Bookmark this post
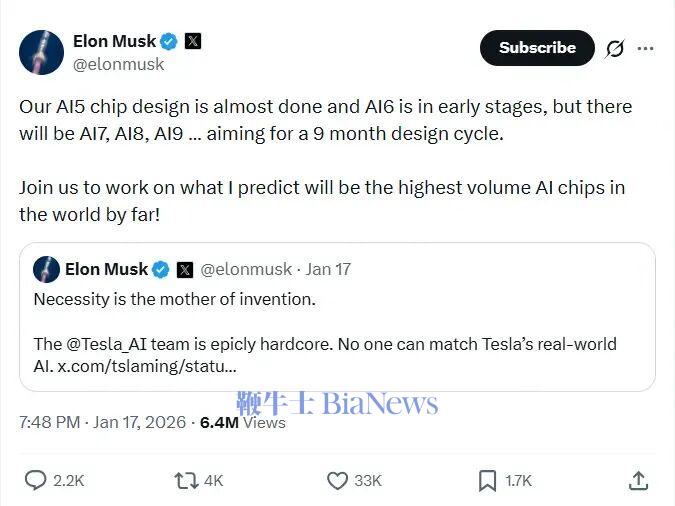 coord(487,481)
